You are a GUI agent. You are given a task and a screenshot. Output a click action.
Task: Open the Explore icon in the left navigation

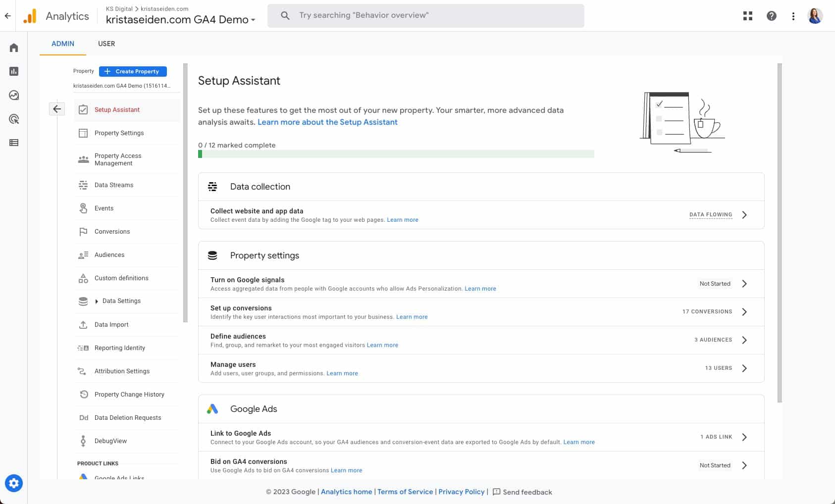tap(13, 95)
